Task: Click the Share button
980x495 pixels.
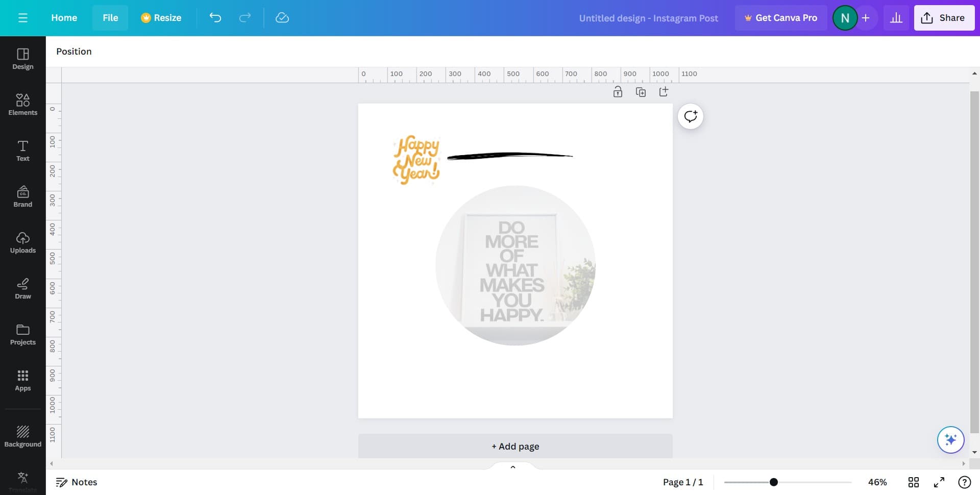Action: (944, 17)
